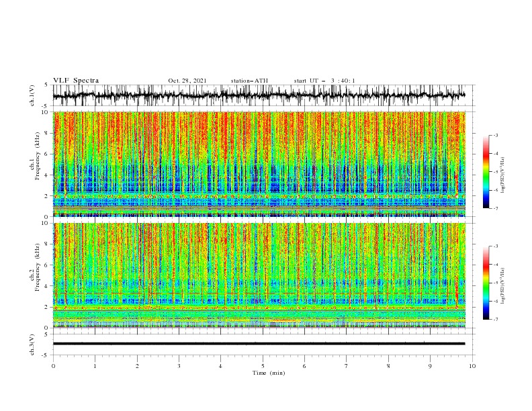Screen dimensions: 532x411
Task: Click the '5' tick on time axis
Action: [x=263, y=366]
